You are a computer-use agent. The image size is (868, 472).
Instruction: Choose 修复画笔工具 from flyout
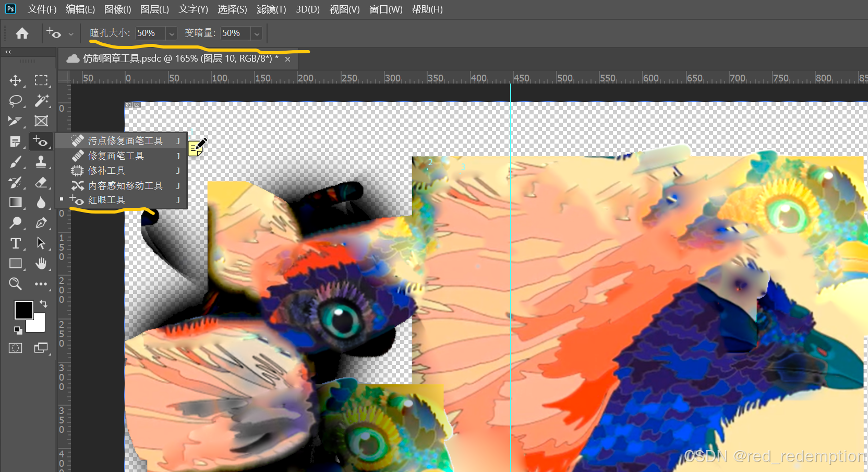pyautogui.click(x=122, y=156)
